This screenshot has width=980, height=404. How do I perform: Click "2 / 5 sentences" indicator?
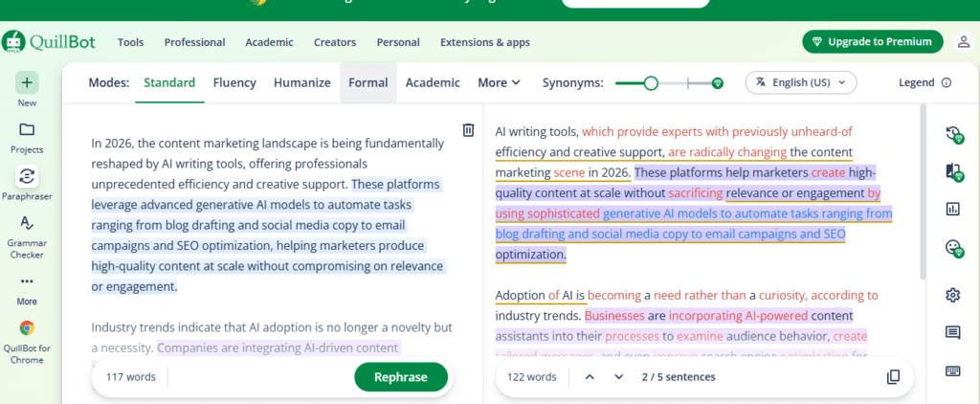point(679,377)
